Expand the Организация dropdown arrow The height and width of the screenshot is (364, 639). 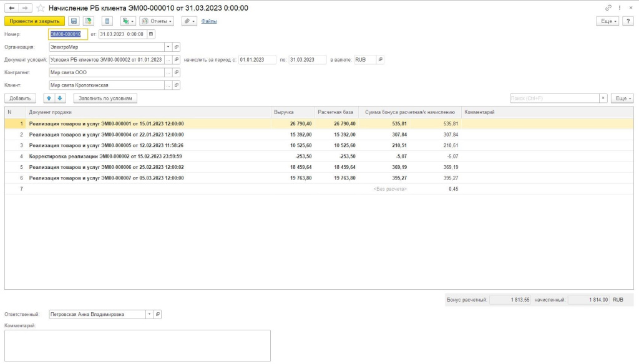[x=168, y=47]
